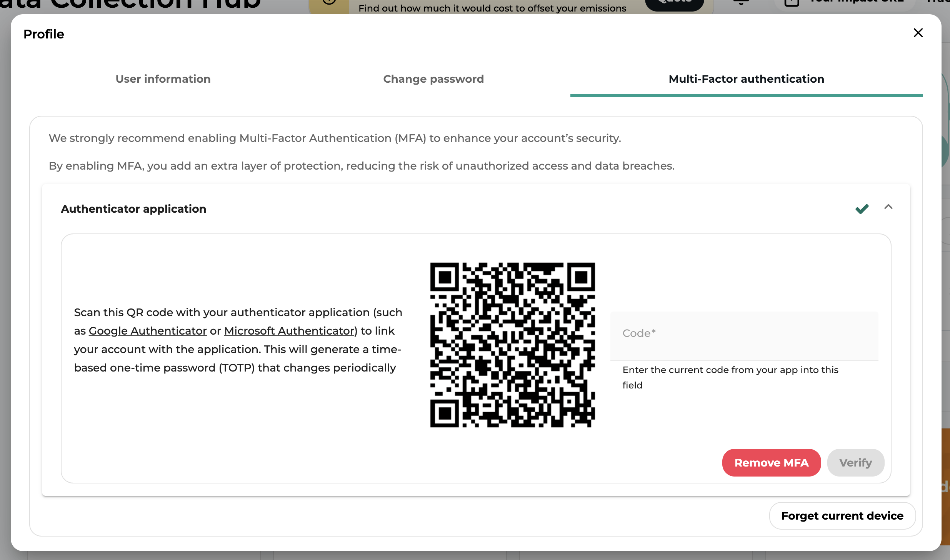Click the offset emissions banner text behind dialog

(x=492, y=8)
